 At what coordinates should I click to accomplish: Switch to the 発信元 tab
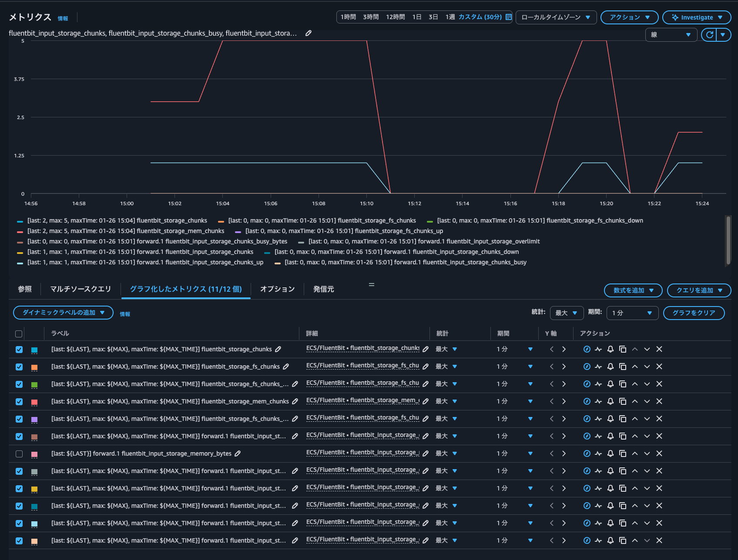(323, 289)
